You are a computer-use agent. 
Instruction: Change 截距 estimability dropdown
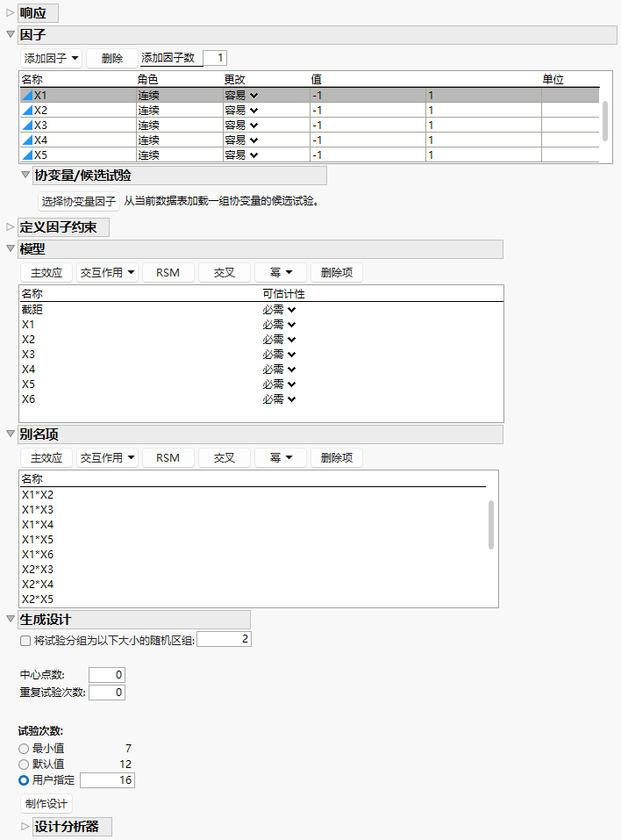[x=279, y=310]
